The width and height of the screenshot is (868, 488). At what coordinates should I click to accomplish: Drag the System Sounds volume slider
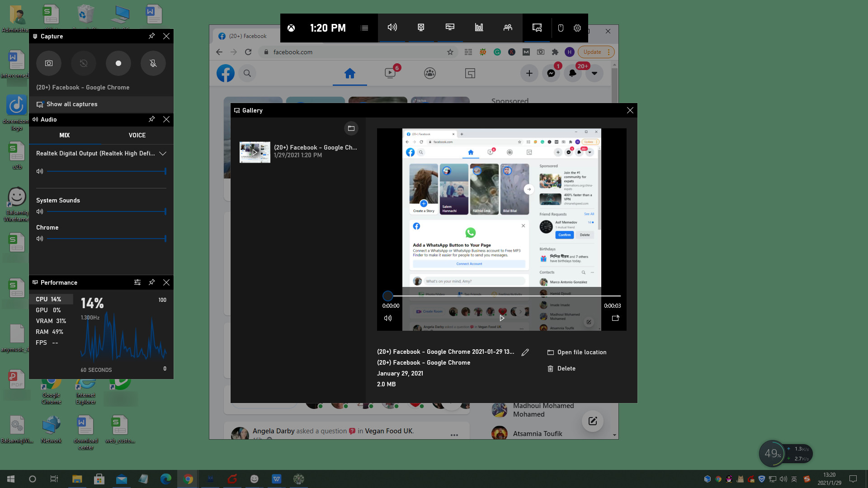point(165,211)
